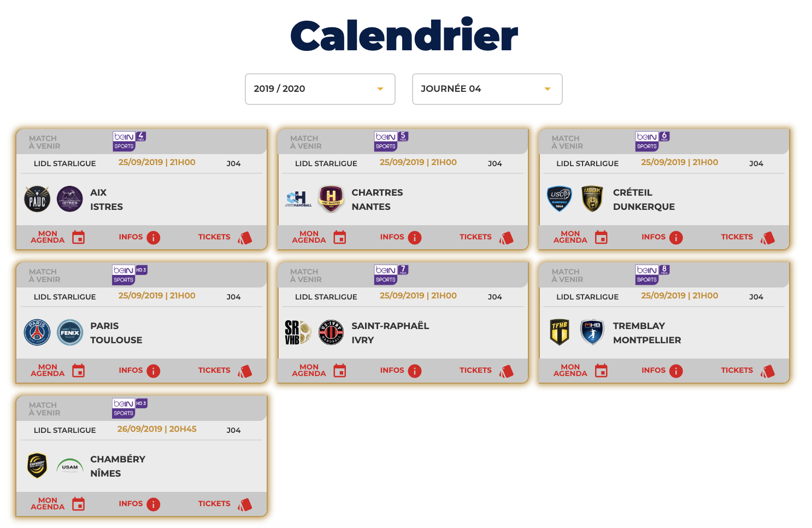The height and width of the screenshot is (528, 812).
Task: Click the USAM Nîmes team logo
Action: coord(70,466)
